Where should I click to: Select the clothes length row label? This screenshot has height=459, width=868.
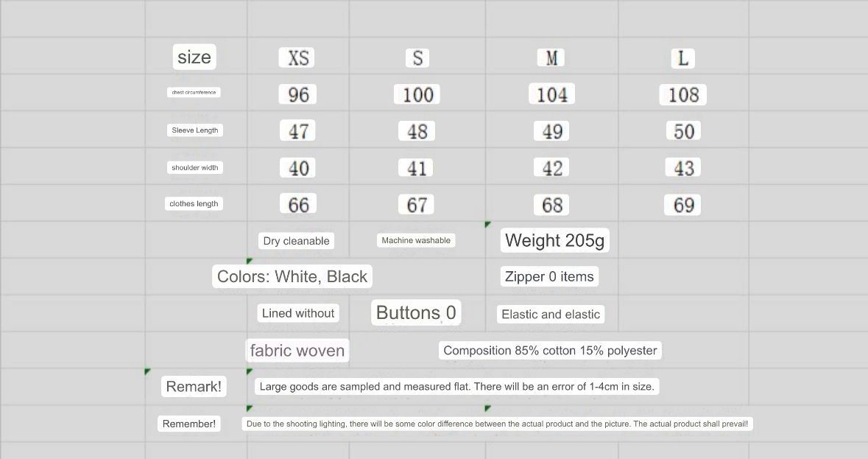194,203
